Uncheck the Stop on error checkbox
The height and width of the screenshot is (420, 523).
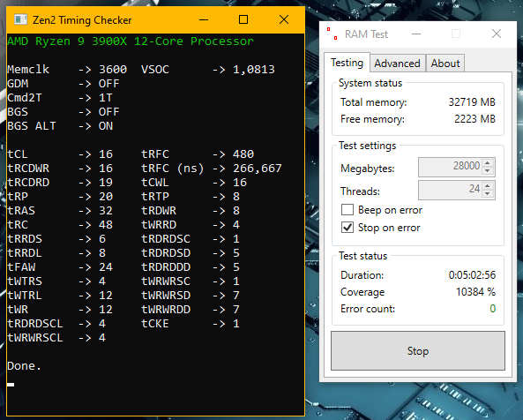347,228
